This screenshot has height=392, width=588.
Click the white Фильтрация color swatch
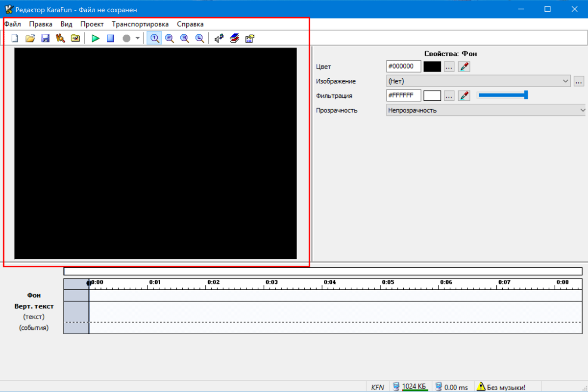(x=432, y=95)
